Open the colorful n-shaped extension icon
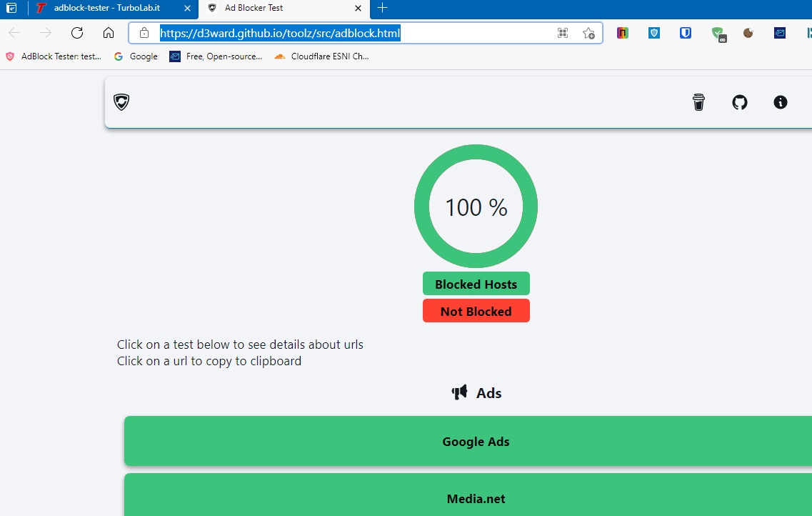Screen dimensions: 812x516 point(623,33)
